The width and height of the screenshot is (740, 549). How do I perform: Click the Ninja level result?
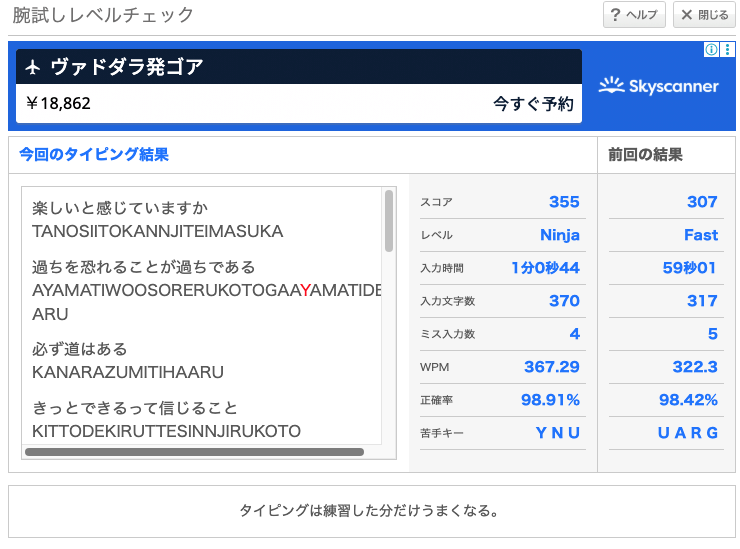[559, 235]
